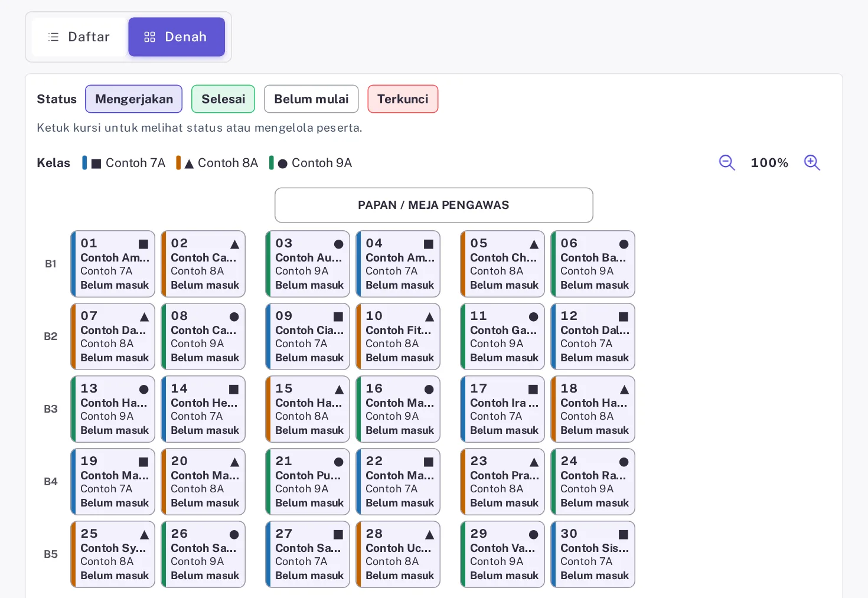Open seat 02 card
The height and width of the screenshot is (598, 868).
click(x=203, y=264)
